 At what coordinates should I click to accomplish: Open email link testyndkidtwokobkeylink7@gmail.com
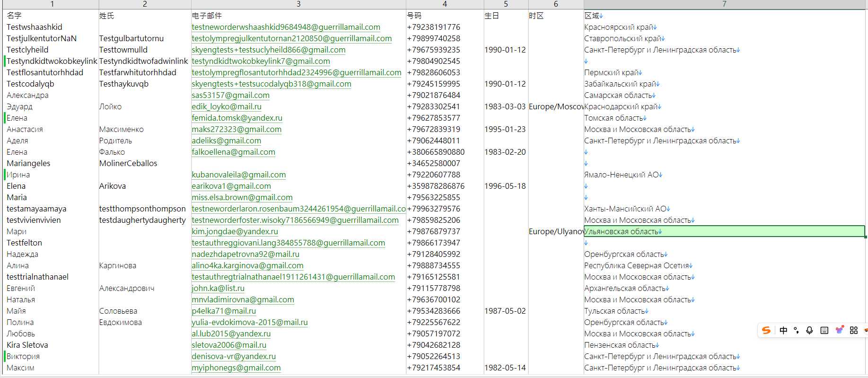click(261, 61)
